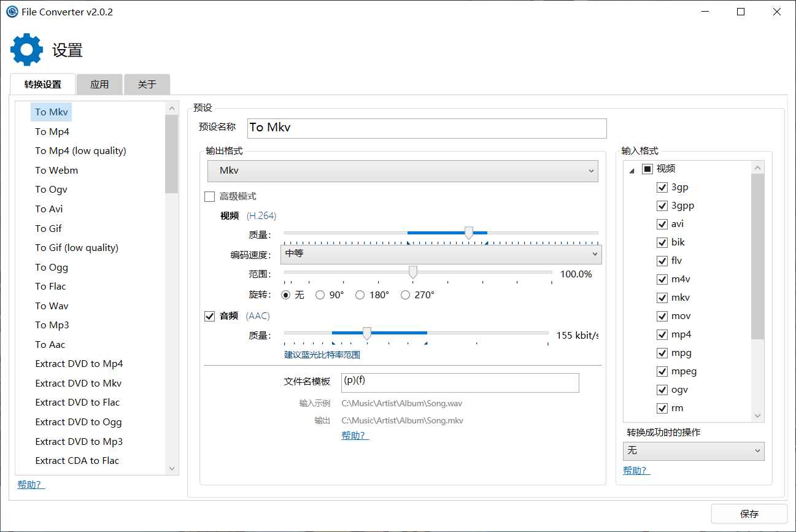Viewport: 796px width, 532px height.
Task: Switch to the 关于 tab
Action: coord(147,84)
